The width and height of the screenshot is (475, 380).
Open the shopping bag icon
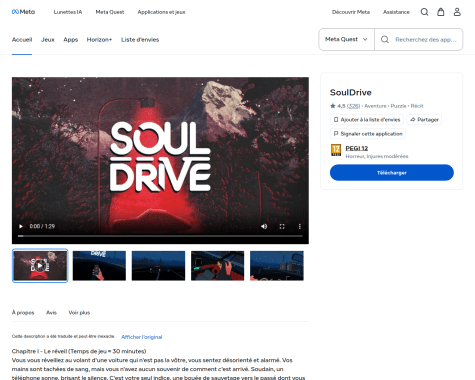441,12
